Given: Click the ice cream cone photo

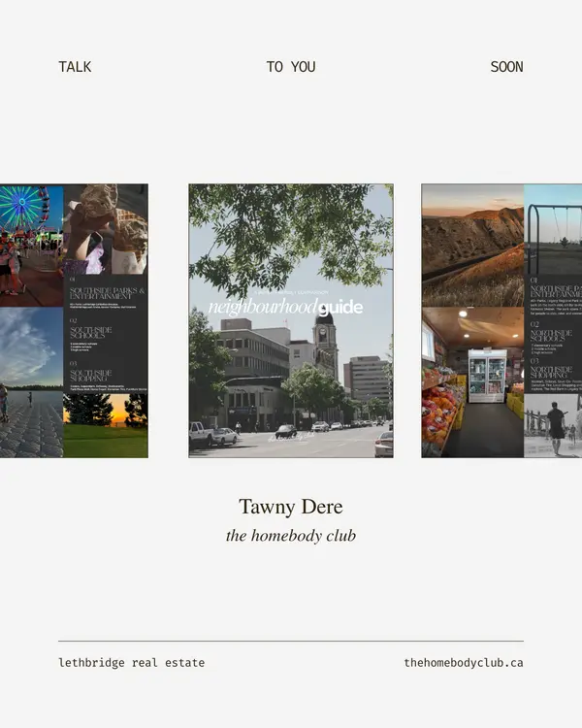Looking at the screenshot, I should (109, 228).
